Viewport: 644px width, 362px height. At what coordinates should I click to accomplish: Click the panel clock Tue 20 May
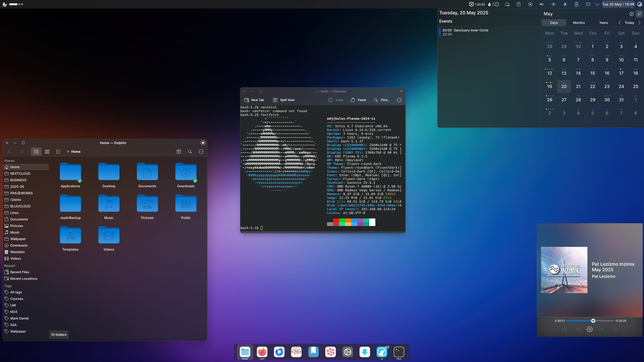[618, 4]
